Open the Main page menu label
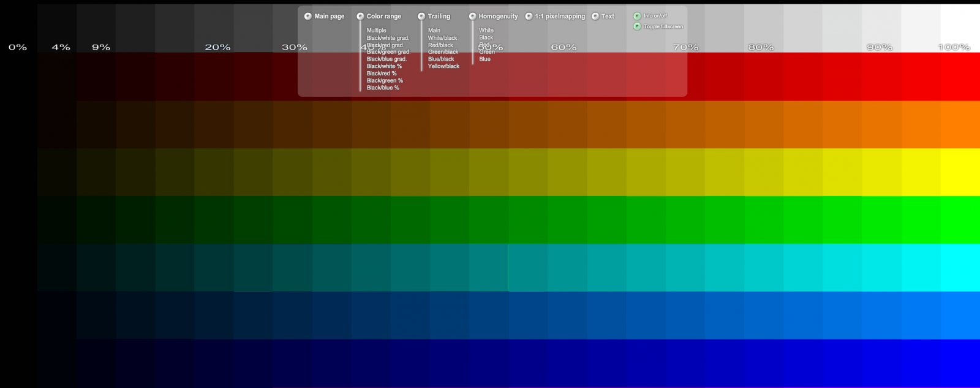 (x=330, y=17)
